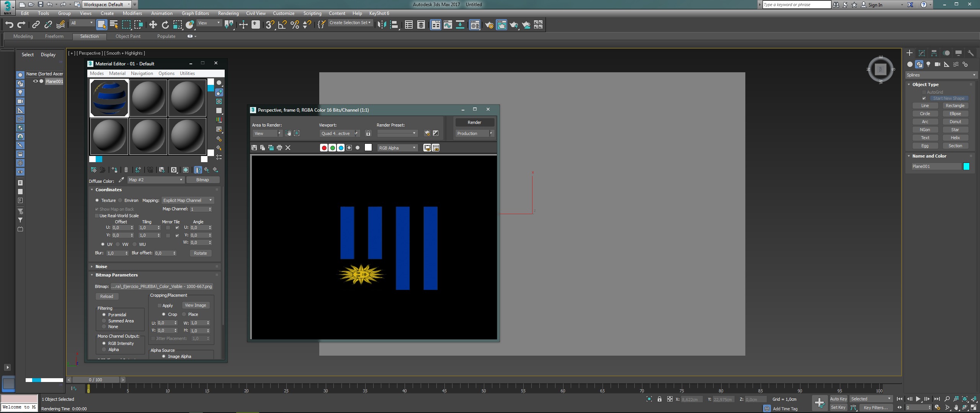Viewport: 980px width, 413px height.
Task: Click the Undo arrow icon
Action: (x=9, y=25)
